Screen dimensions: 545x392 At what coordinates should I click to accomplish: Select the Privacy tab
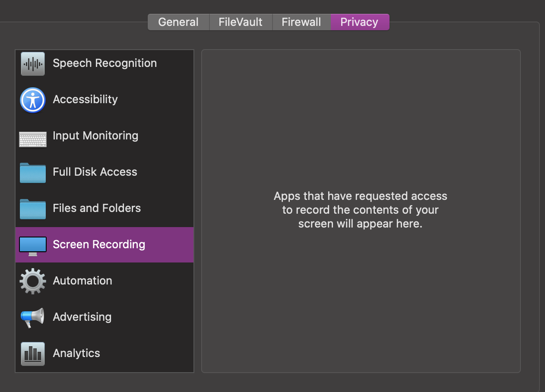pyautogui.click(x=359, y=22)
